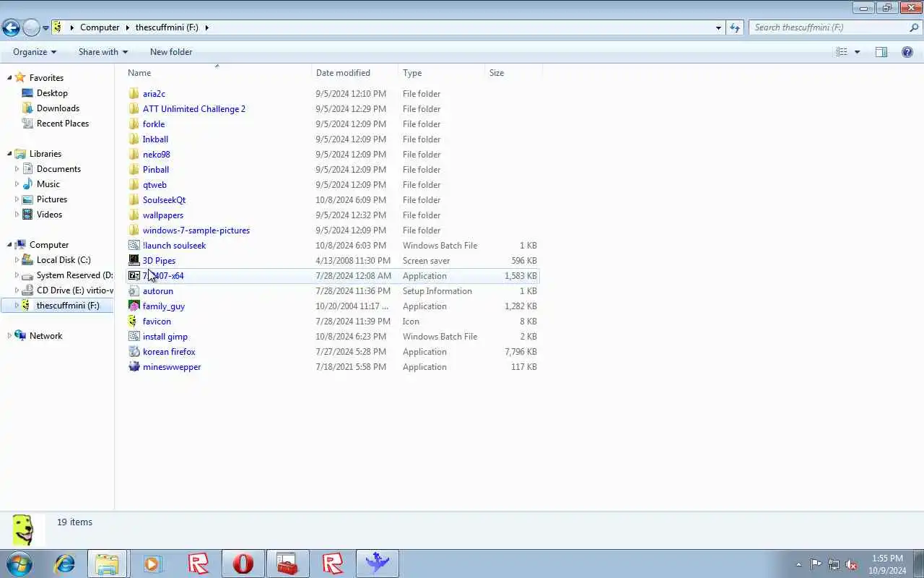The width and height of the screenshot is (924, 578).
Task: Click the refresh button beside address bar
Action: (735, 27)
